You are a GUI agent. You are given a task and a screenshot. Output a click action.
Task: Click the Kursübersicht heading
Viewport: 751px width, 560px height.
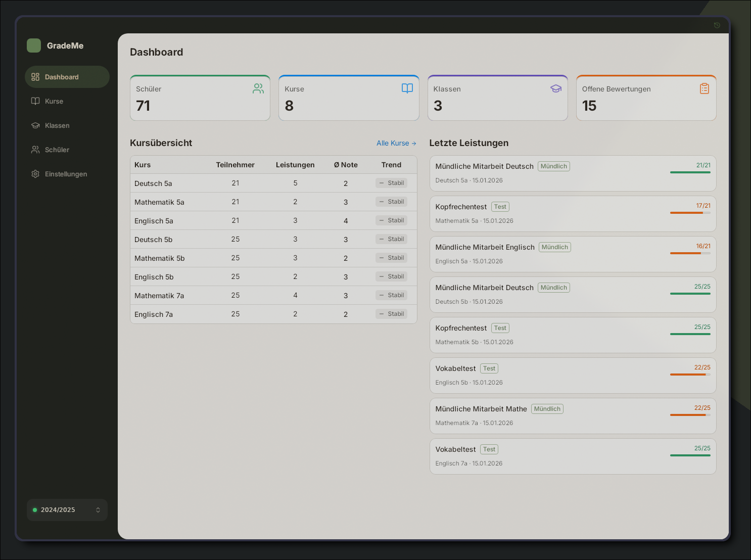click(x=161, y=143)
